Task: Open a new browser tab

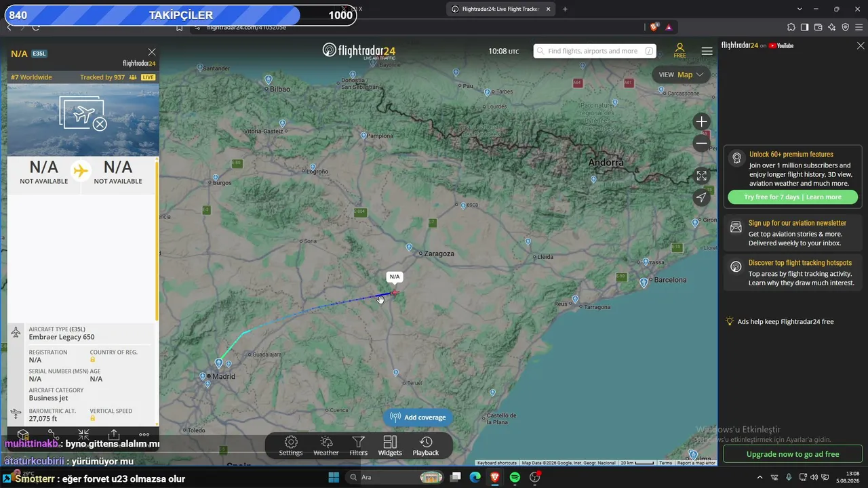Action: [565, 9]
